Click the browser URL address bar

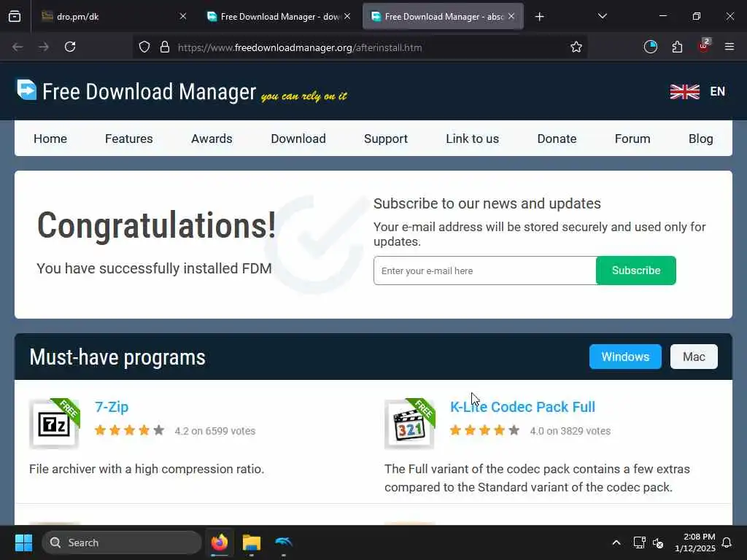point(360,47)
